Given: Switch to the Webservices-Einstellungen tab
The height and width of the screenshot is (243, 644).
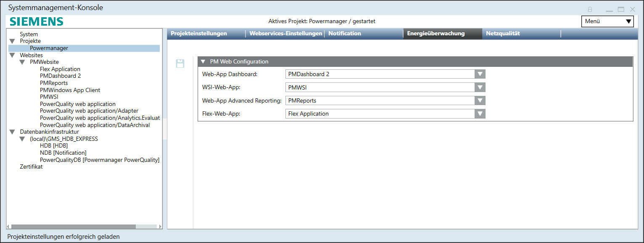Looking at the screenshot, I should pos(285,33).
